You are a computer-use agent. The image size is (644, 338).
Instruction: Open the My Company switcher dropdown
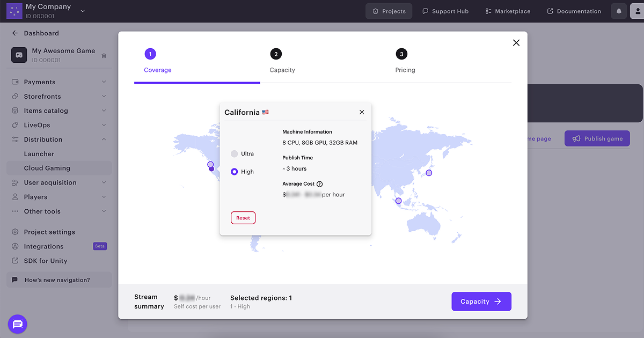point(83,11)
